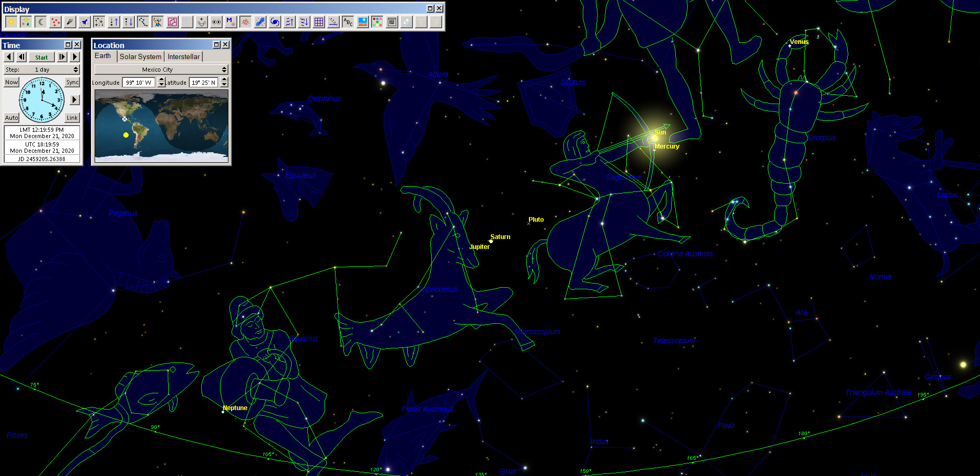The image size is (980, 476).
Task: Toggle the constellation figures artwork icon
Action: pos(157,22)
